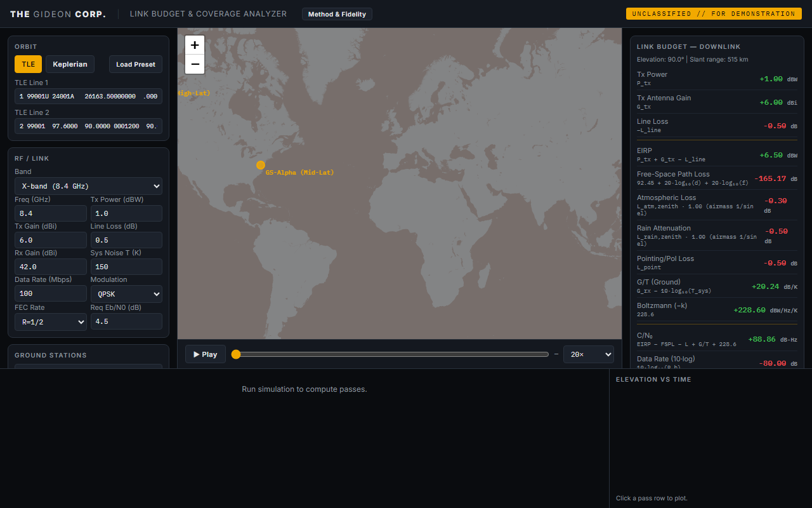Screen dimensions: 812x508
Task: Click the GS-Alpha ground station marker
Action: [261, 165]
